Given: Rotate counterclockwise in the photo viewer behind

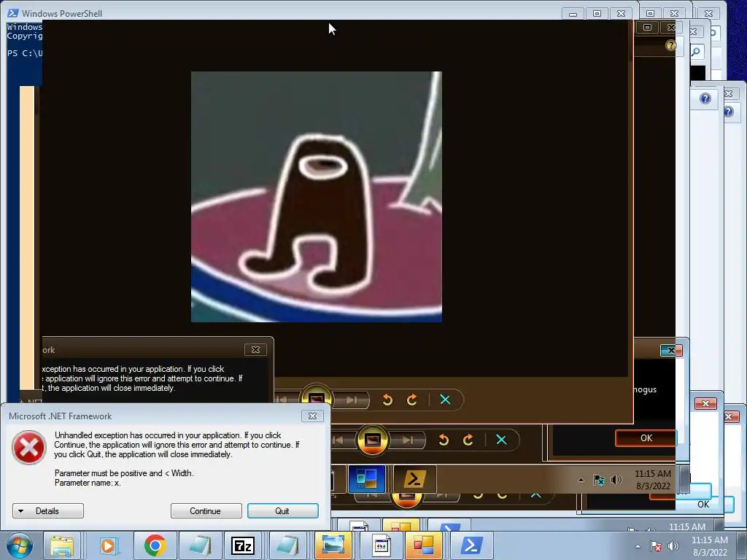Looking at the screenshot, I should tap(443, 440).
